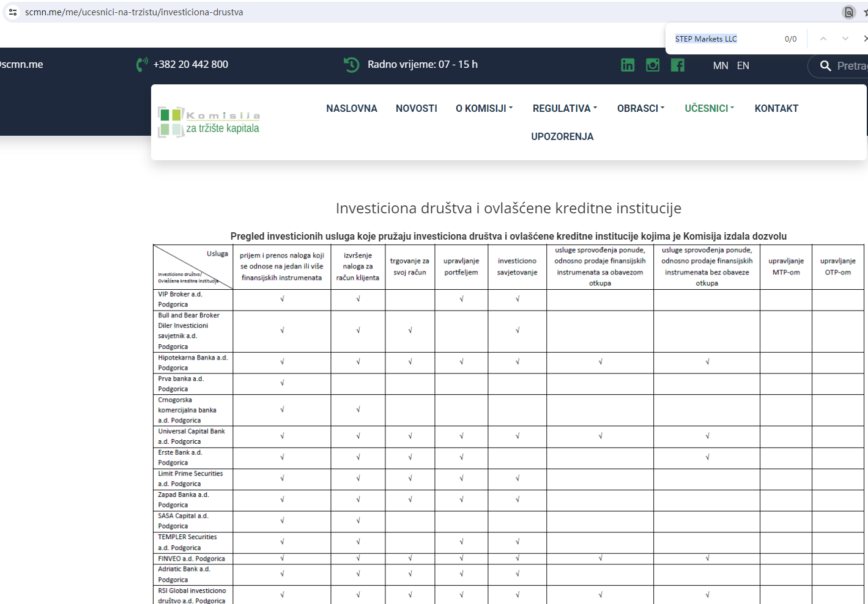Expand the UČESNICI dropdown menu
The width and height of the screenshot is (868, 604).
(x=709, y=108)
